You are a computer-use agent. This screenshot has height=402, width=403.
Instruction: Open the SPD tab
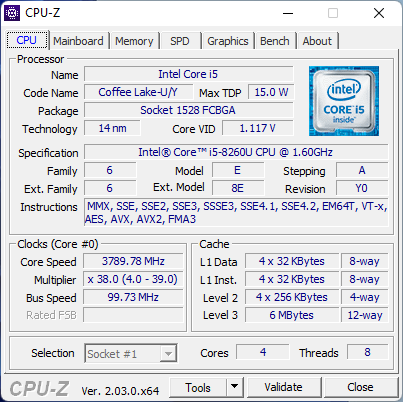[x=180, y=41]
